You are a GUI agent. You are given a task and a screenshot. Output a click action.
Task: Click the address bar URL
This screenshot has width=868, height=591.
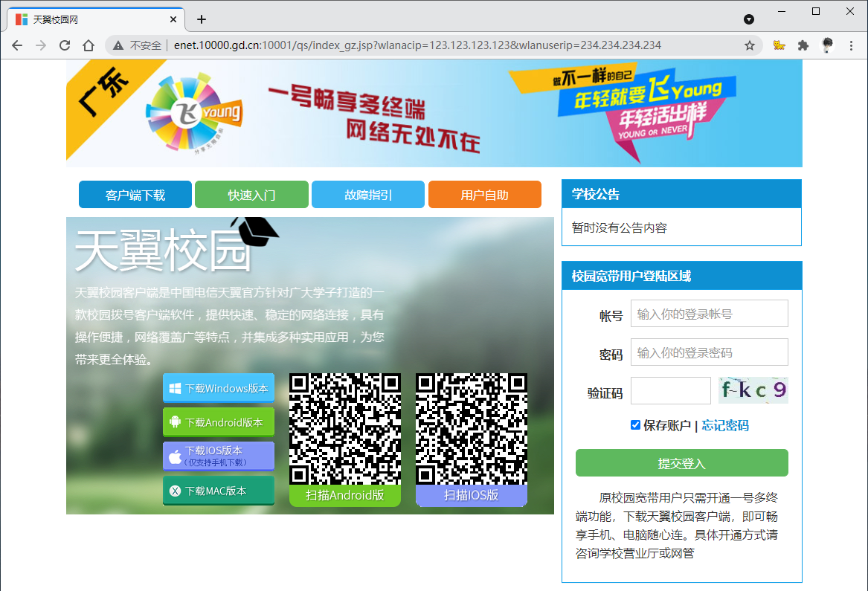tap(417, 45)
